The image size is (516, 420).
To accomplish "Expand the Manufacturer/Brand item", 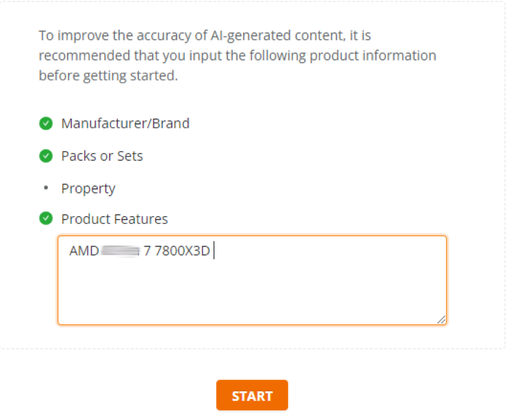I will click(x=125, y=123).
